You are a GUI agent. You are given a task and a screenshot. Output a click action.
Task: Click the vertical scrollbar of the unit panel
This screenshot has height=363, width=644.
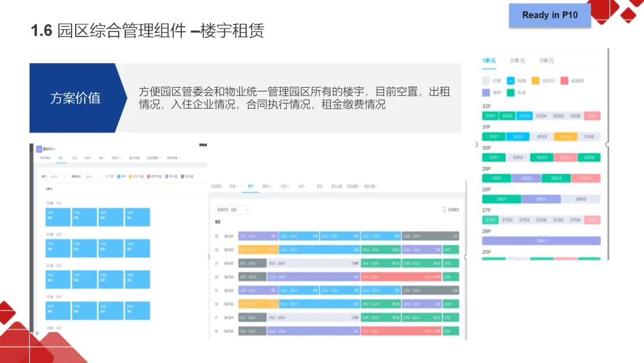(x=608, y=154)
